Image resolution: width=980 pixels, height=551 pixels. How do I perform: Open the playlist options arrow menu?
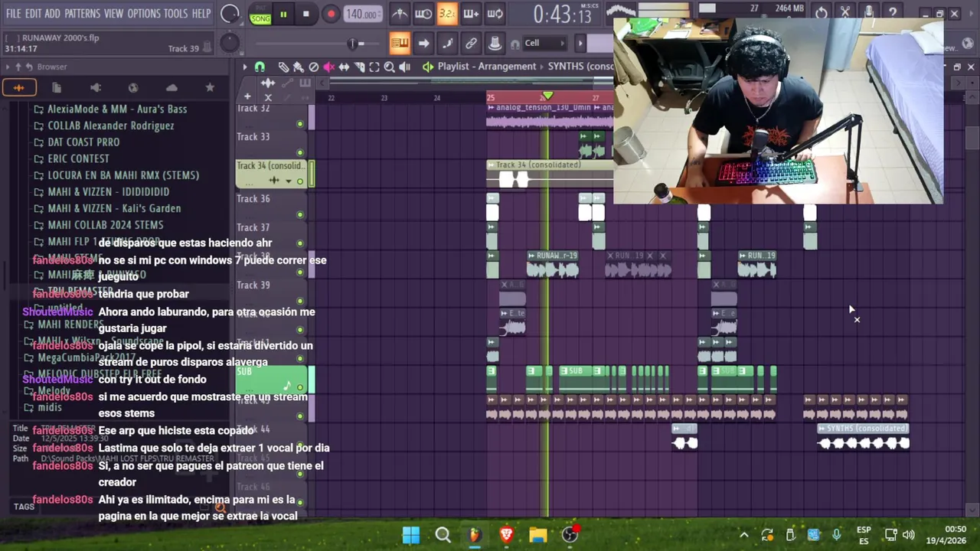click(x=245, y=67)
